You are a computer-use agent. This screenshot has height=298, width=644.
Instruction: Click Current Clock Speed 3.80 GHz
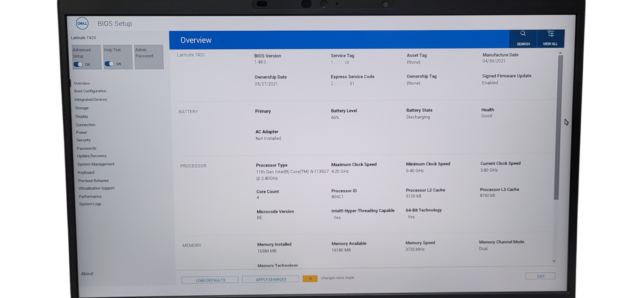(489, 170)
